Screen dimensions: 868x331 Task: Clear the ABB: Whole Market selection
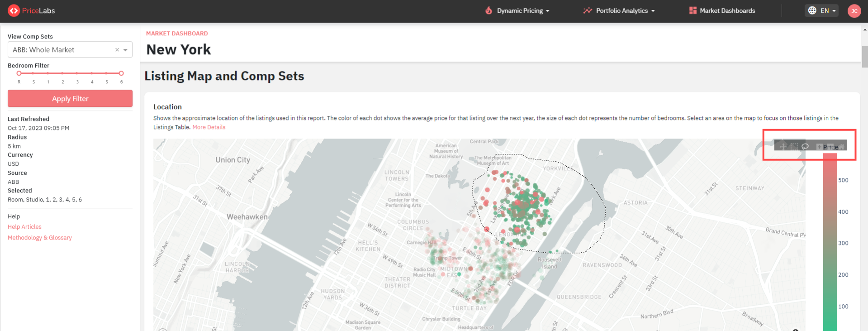coord(117,50)
